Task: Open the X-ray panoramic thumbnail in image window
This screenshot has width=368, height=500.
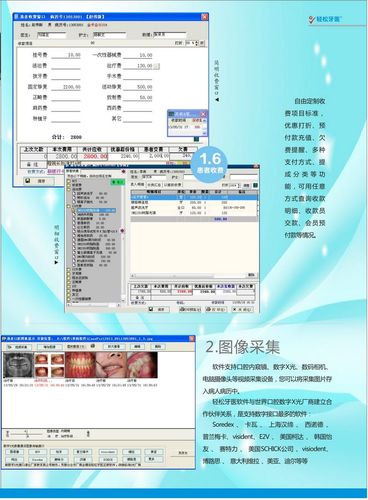Action: (19, 365)
